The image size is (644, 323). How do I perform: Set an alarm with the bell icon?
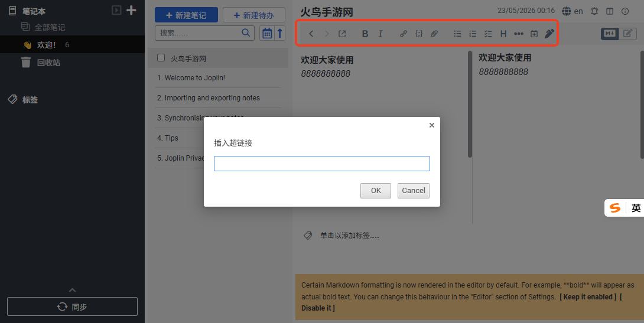pos(594,11)
